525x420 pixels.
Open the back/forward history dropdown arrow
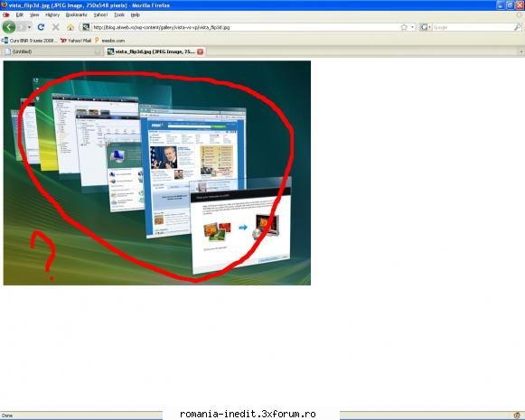tap(30, 27)
